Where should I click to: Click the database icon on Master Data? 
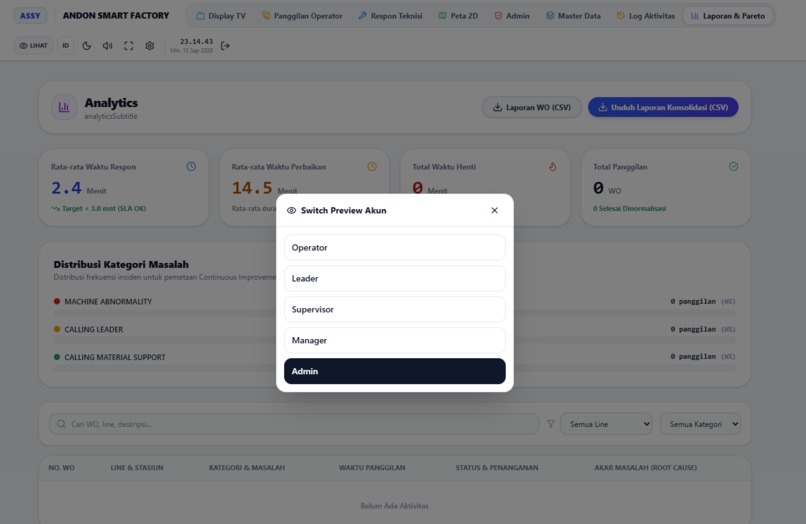tap(550, 16)
